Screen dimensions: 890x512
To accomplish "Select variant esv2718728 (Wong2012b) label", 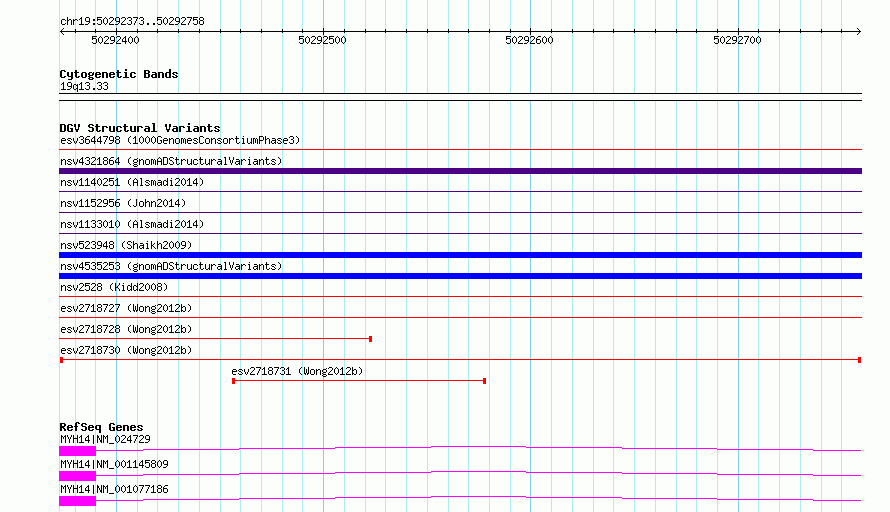I will (x=126, y=329).
